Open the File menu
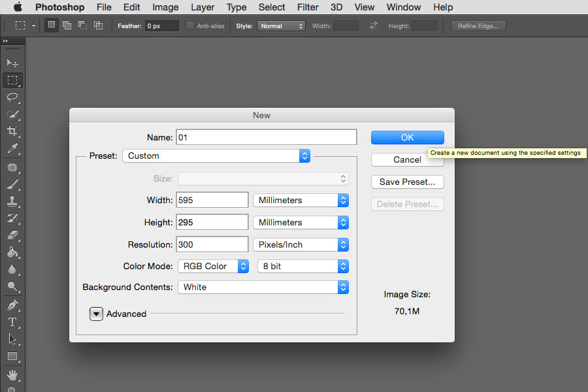588x392 pixels. coord(104,7)
